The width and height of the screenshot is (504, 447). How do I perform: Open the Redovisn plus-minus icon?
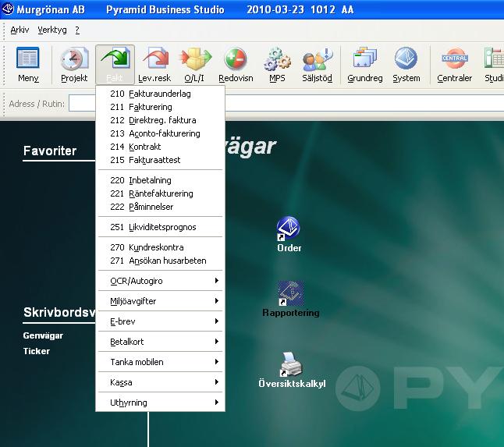pyautogui.click(x=236, y=65)
